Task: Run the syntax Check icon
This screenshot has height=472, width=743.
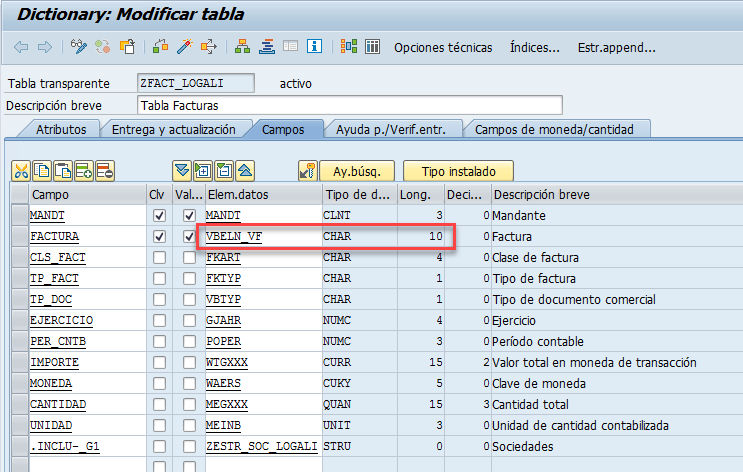Action: click(161, 46)
